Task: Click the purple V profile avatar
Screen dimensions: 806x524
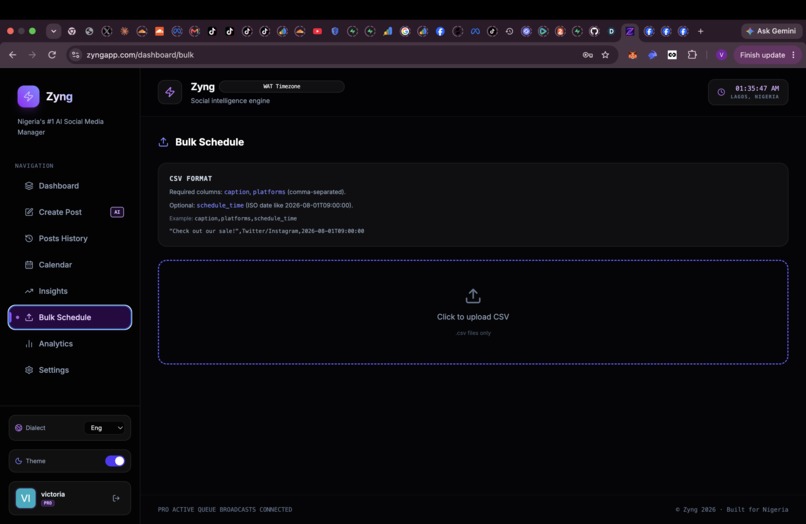Action: point(721,55)
